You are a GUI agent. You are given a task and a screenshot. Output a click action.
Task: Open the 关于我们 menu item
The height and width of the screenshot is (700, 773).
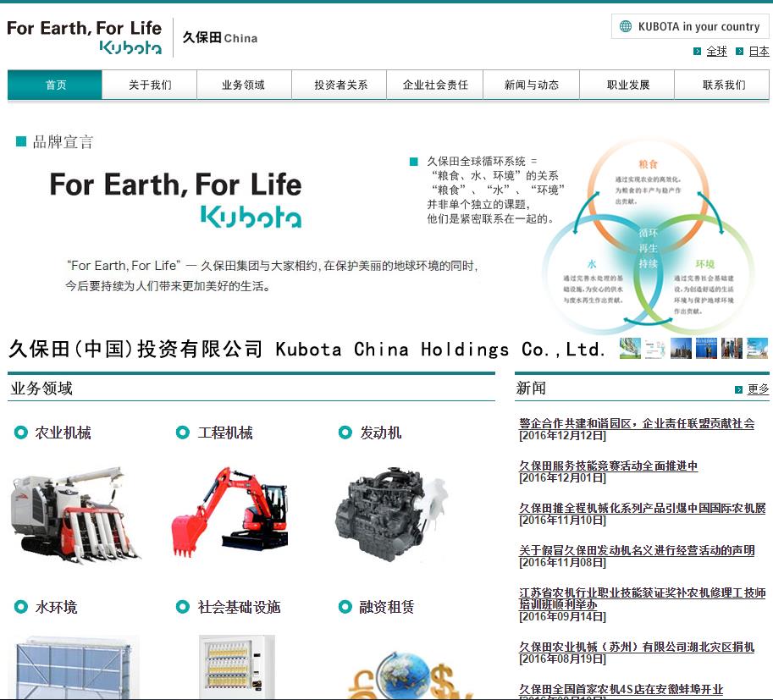(x=150, y=85)
